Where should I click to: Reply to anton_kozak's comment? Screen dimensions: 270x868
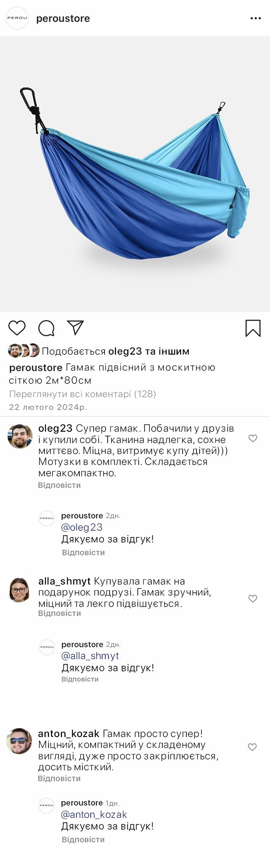(x=59, y=778)
